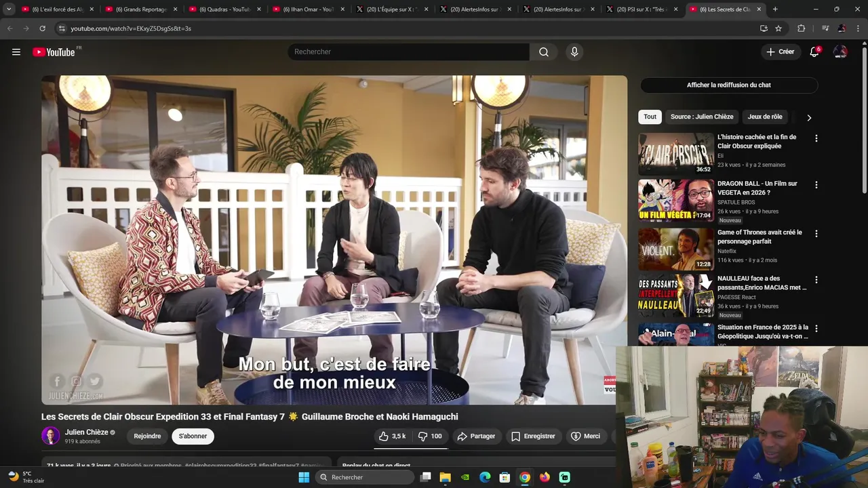Click the Créer button
868x488 pixels.
click(780, 52)
